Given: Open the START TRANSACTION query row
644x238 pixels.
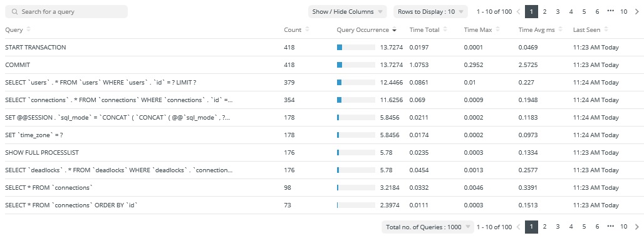Looking at the screenshot, I should pos(322,47).
